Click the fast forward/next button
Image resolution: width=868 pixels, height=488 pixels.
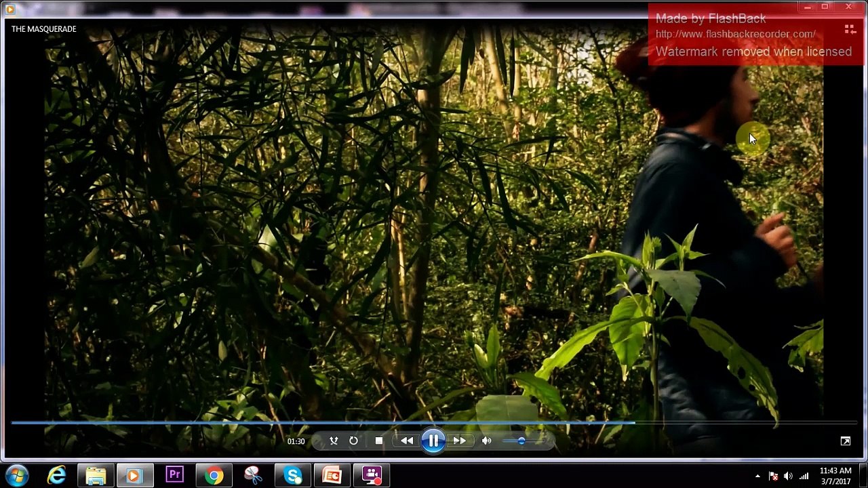tap(459, 441)
